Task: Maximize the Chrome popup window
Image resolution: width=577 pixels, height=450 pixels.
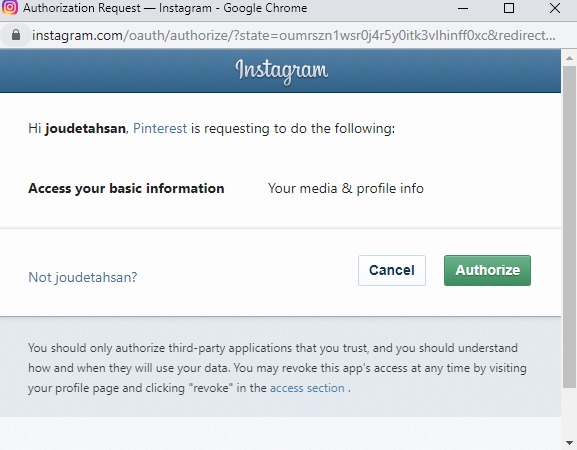Action: click(x=509, y=8)
